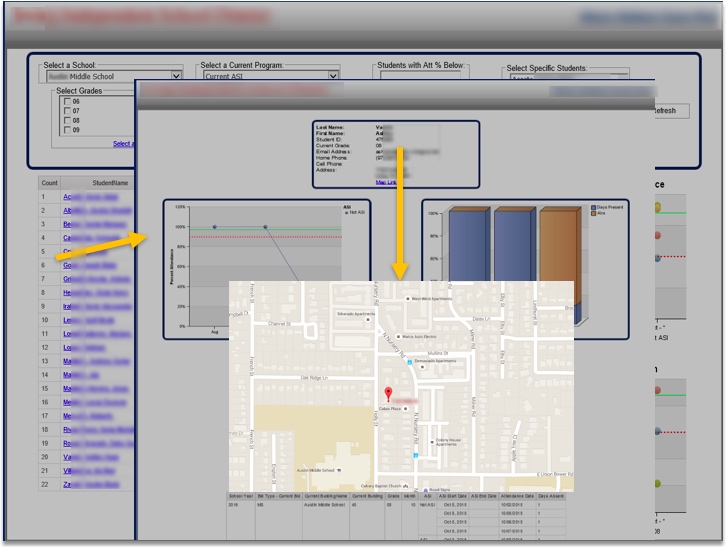Click the Count column header
This screenshot has width=726, height=547.
click(x=50, y=183)
